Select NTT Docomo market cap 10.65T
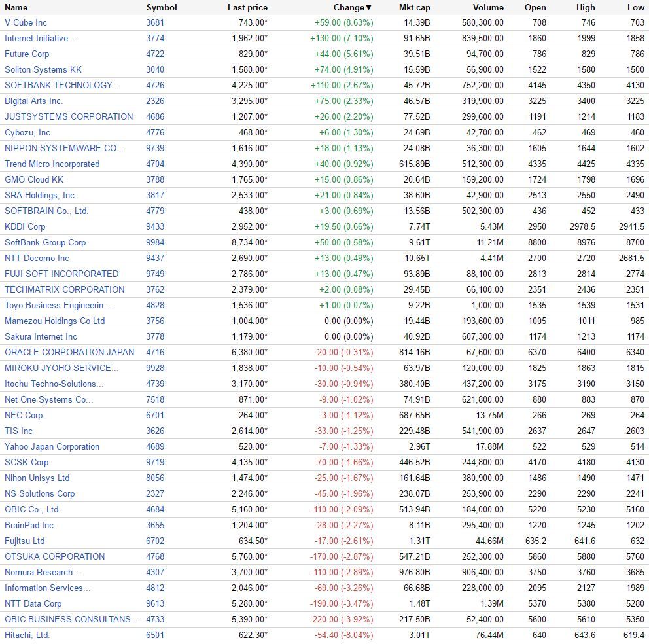The image size is (649, 644). coord(417,259)
